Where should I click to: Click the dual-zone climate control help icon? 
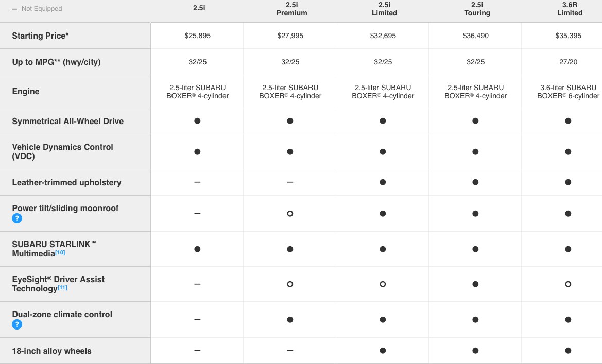click(x=17, y=324)
